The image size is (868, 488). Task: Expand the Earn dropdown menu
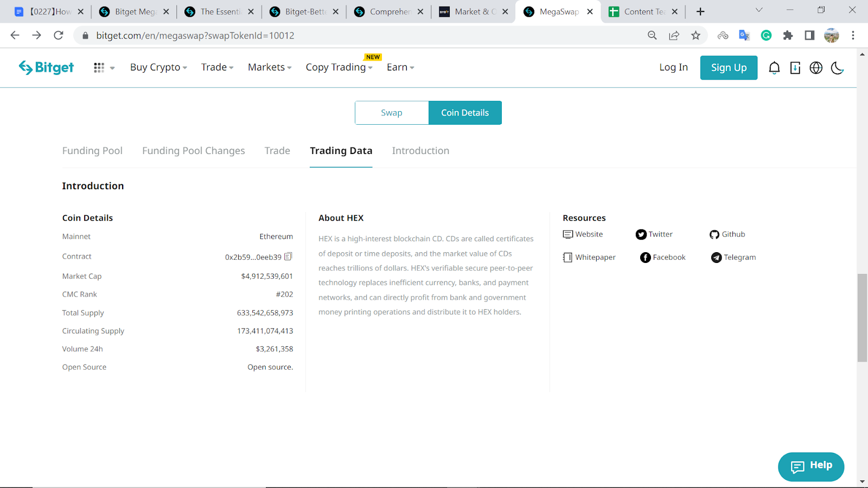coord(400,67)
